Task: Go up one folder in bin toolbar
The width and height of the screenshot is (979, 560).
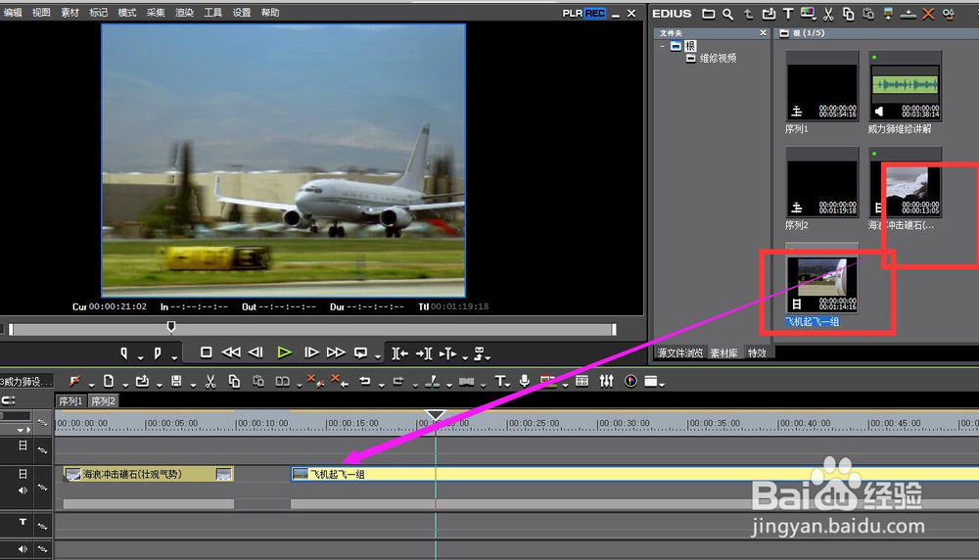Action: 748,14
